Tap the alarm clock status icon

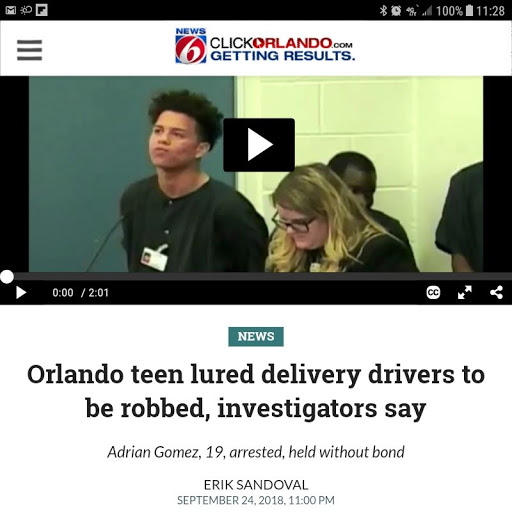[396, 11]
